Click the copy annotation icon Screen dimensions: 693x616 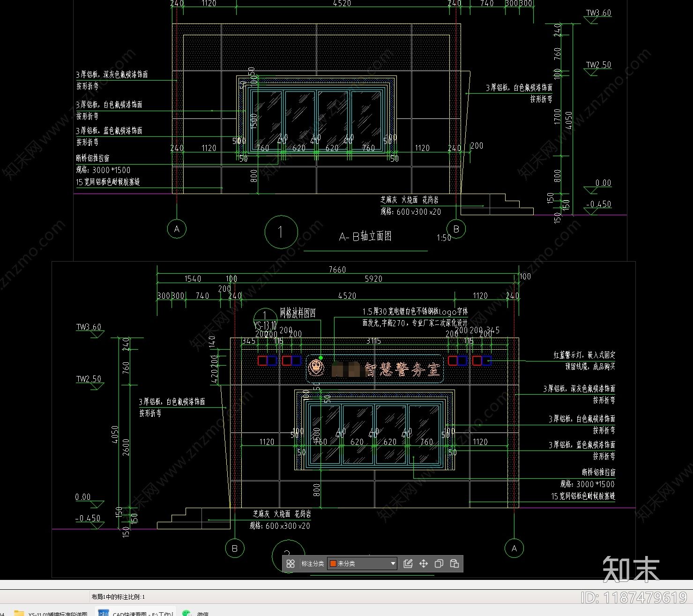439,563
